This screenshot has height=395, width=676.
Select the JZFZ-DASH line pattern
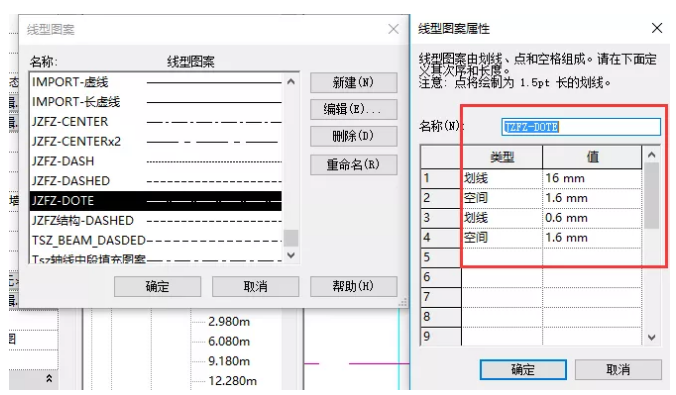click(156, 161)
